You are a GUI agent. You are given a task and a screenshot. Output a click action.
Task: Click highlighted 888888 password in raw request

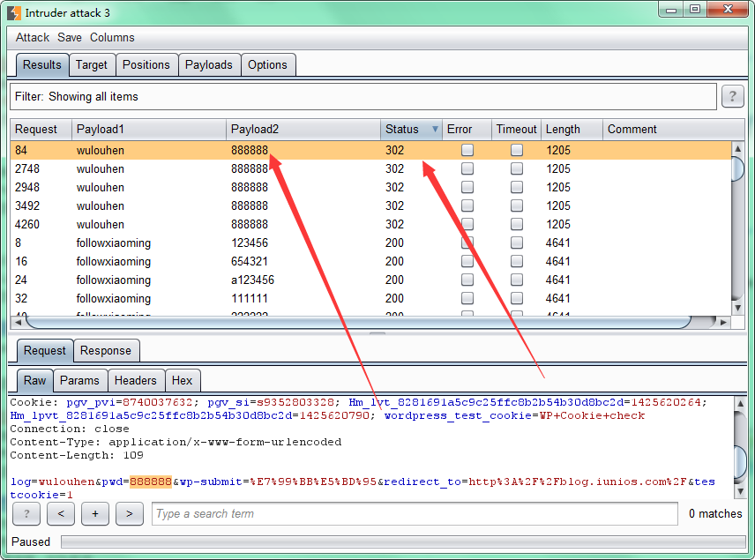click(151, 482)
